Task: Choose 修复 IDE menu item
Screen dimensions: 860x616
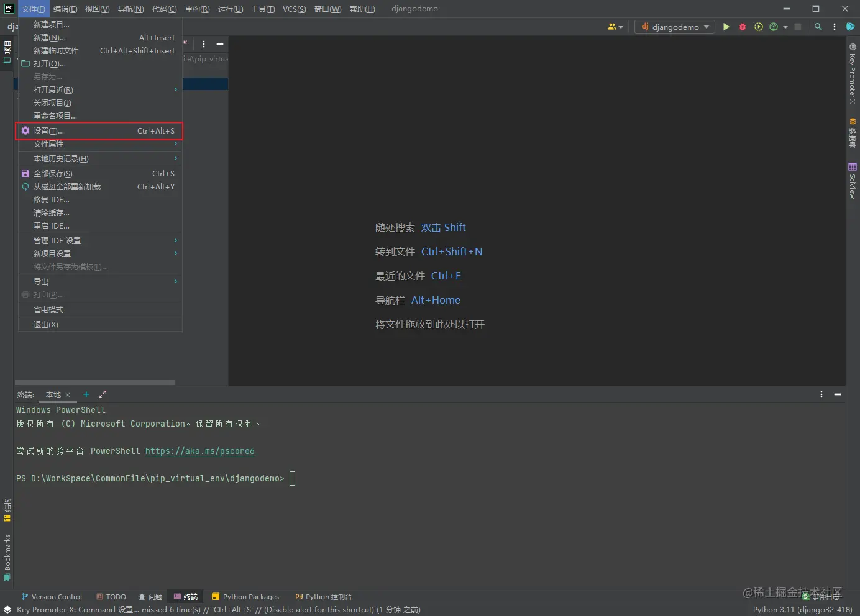Action: pos(100,200)
